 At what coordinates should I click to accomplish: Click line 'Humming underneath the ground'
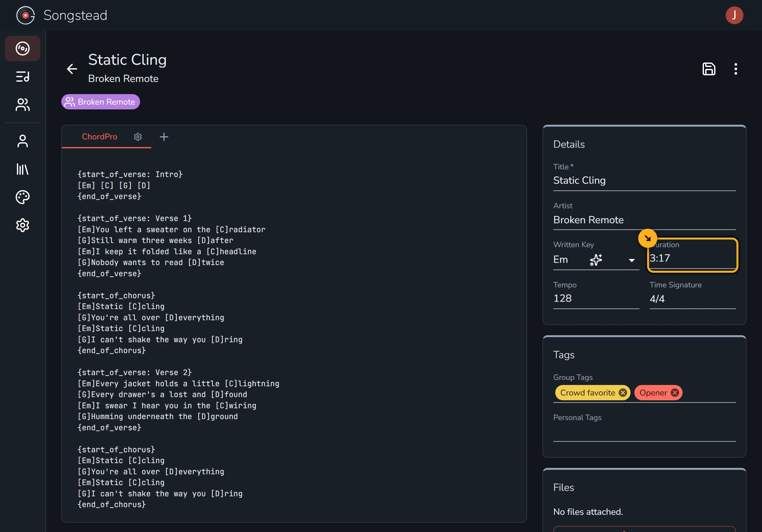(x=158, y=417)
